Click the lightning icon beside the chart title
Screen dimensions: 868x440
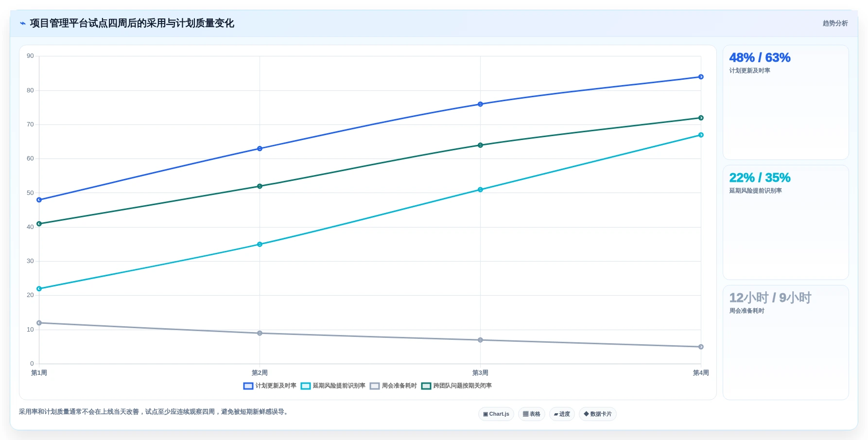point(22,23)
